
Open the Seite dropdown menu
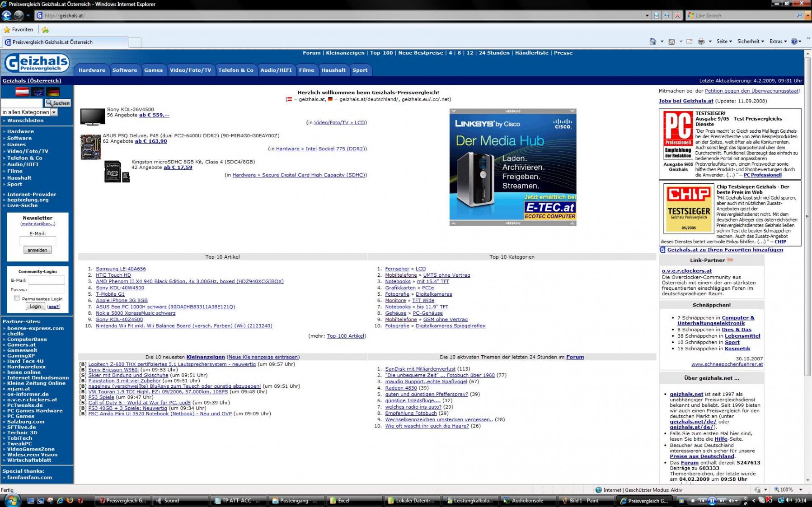pos(724,42)
